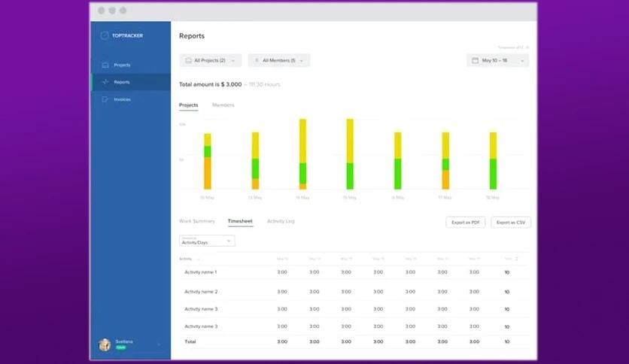The width and height of the screenshot is (629, 364).
Task: Click the calendar icon beside May 10 – 16
Action: 475,60
